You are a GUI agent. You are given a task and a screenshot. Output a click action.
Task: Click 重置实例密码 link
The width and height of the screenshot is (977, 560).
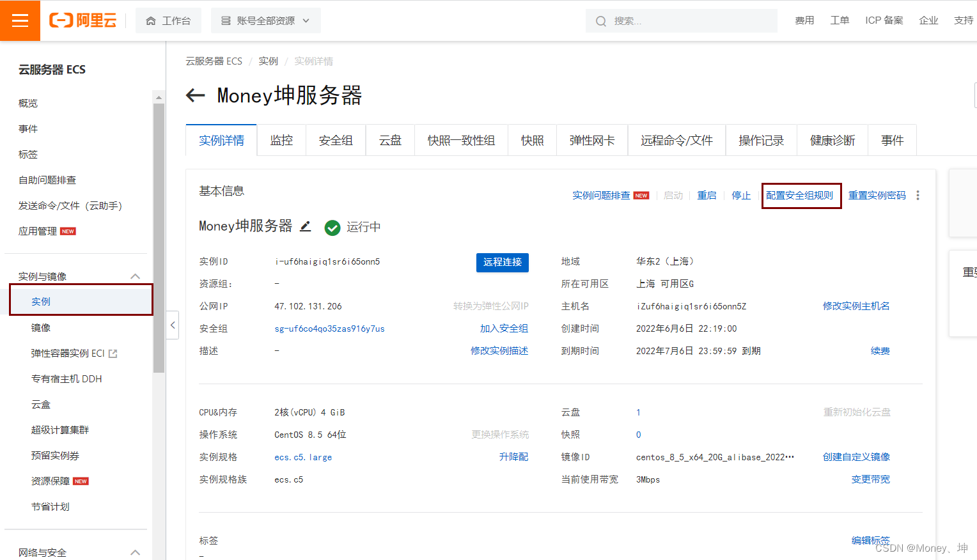(877, 196)
